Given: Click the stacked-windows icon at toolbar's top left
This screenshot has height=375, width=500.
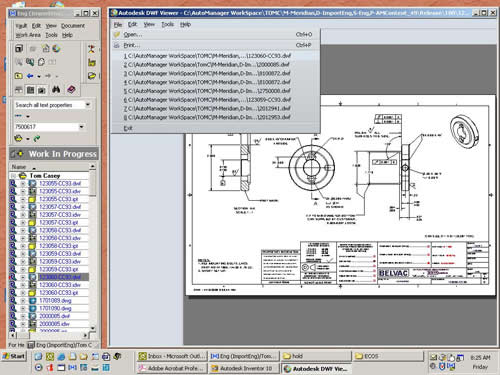Looking at the screenshot, I should pyautogui.click(x=19, y=49).
